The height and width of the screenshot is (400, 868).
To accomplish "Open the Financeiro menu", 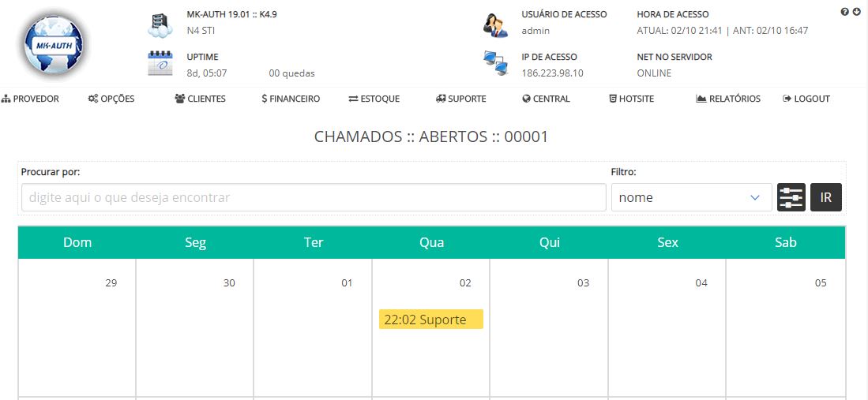I will (x=291, y=99).
